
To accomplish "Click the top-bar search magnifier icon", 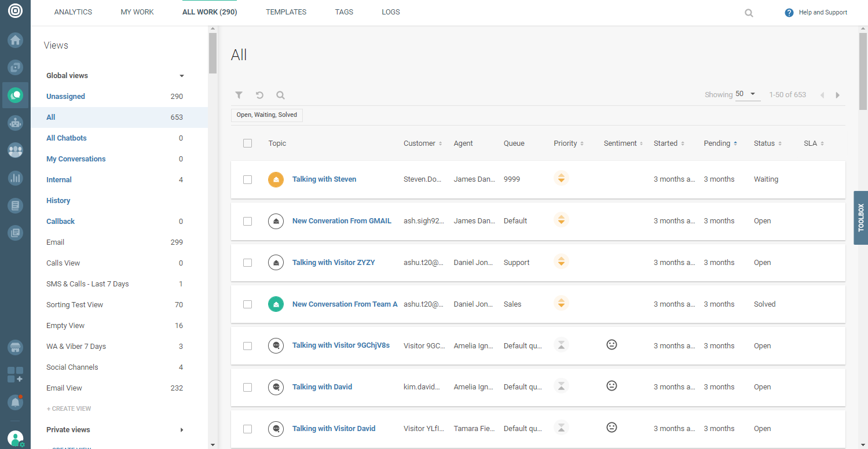I will [749, 13].
